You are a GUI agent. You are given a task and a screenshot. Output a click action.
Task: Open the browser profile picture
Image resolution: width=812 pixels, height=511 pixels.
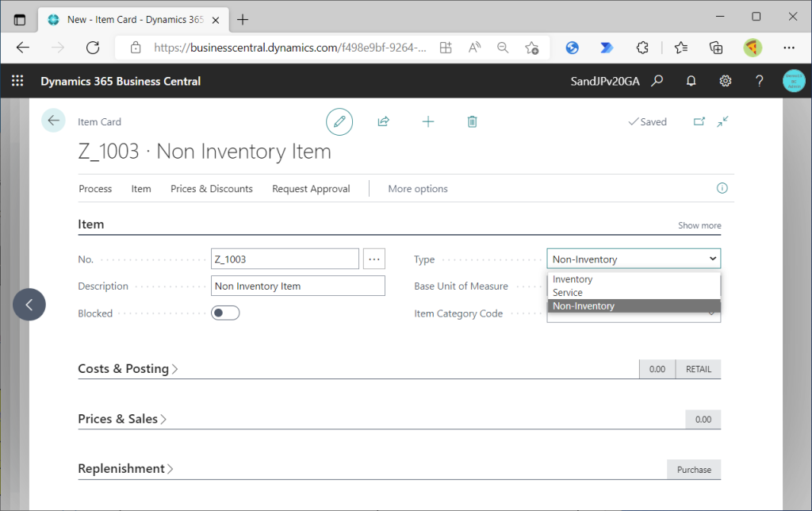(753, 48)
